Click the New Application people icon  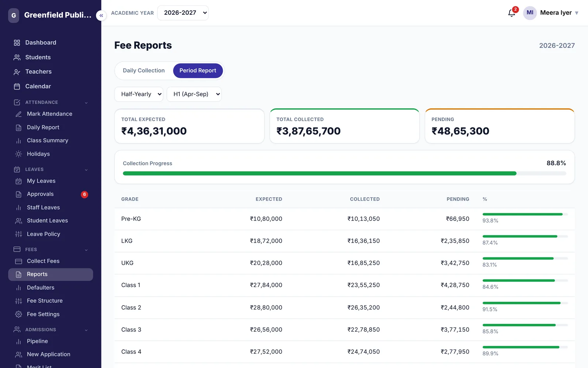coord(18,354)
